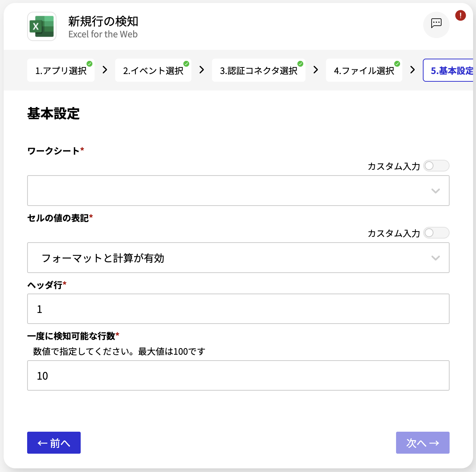Click the ヘッダ行 input field
476x472 pixels.
click(238, 309)
